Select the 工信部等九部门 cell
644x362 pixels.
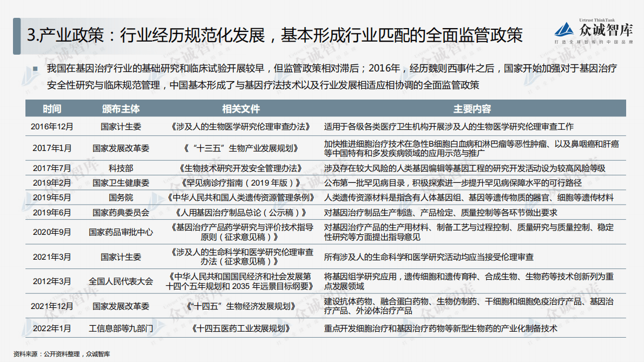click(x=122, y=327)
